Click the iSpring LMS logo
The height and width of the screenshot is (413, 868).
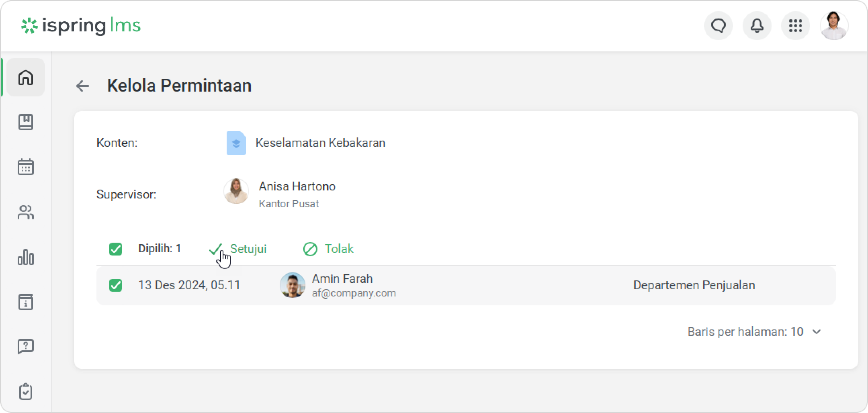click(x=81, y=26)
